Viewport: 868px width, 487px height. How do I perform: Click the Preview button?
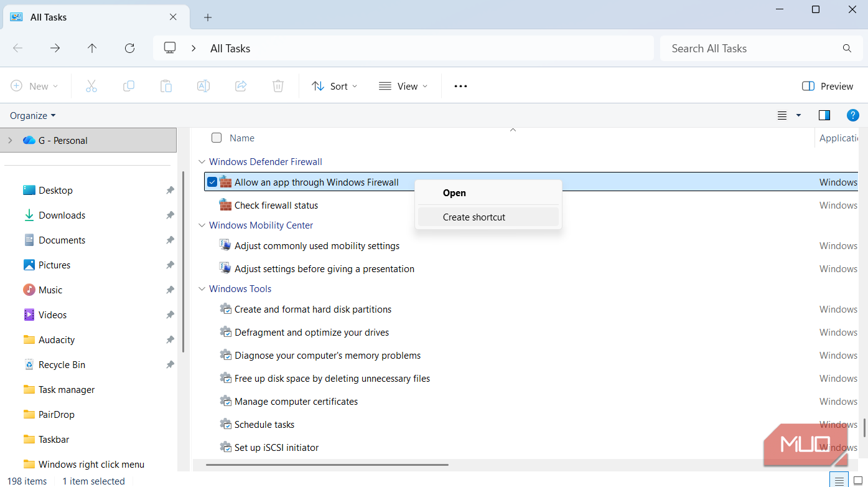828,86
